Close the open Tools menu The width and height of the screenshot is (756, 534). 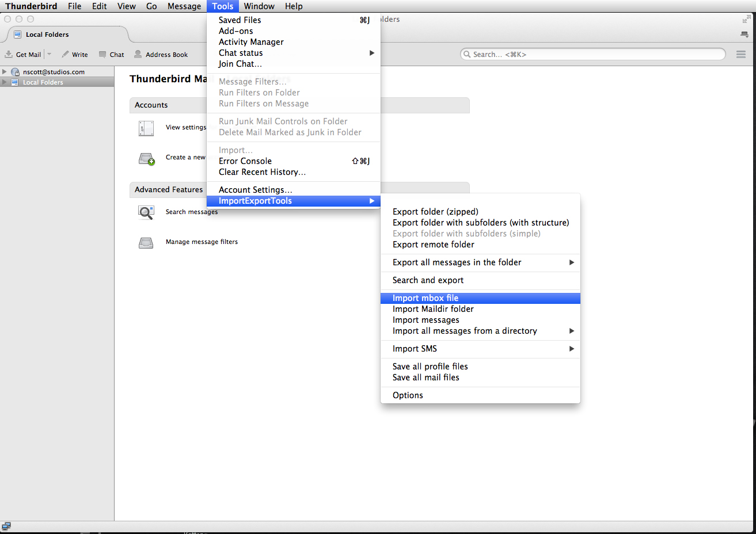click(222, 6)
